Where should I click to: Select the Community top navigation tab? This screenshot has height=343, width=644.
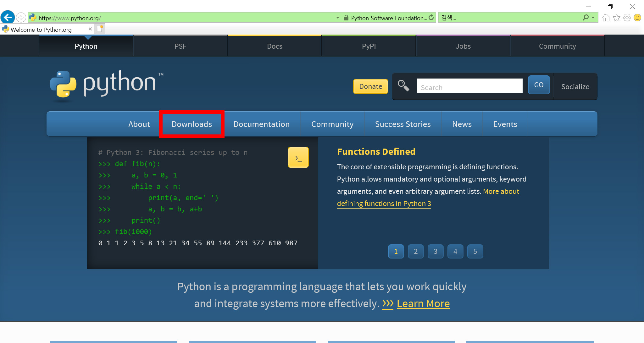pyautogui.click(x=558, y=46)
